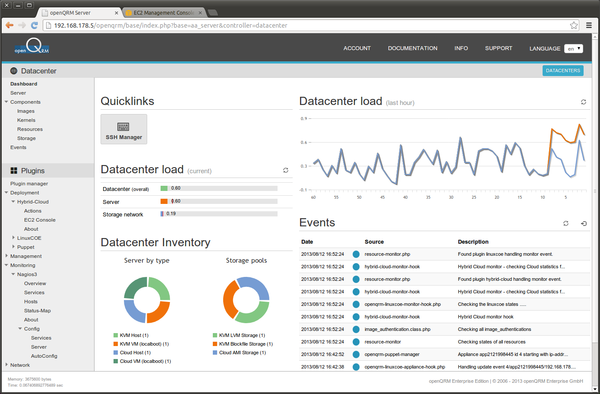Open the ACCOUNT menu
Image resolution: width=600 pixels, height=394 pixels.
[357, 48]
